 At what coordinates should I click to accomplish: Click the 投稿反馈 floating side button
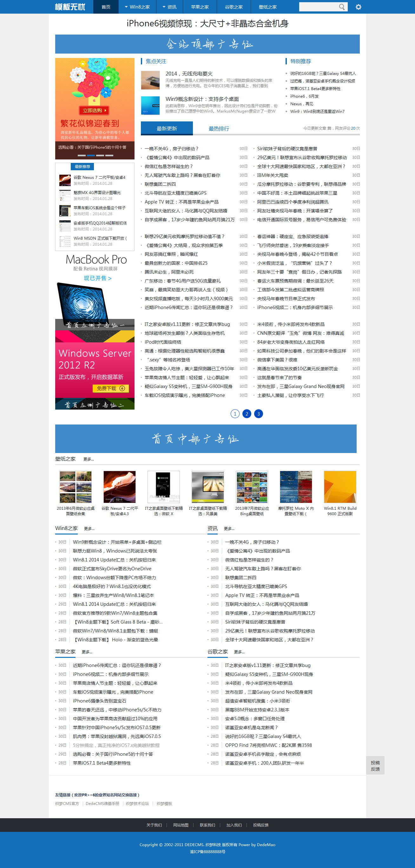point(375,766)
